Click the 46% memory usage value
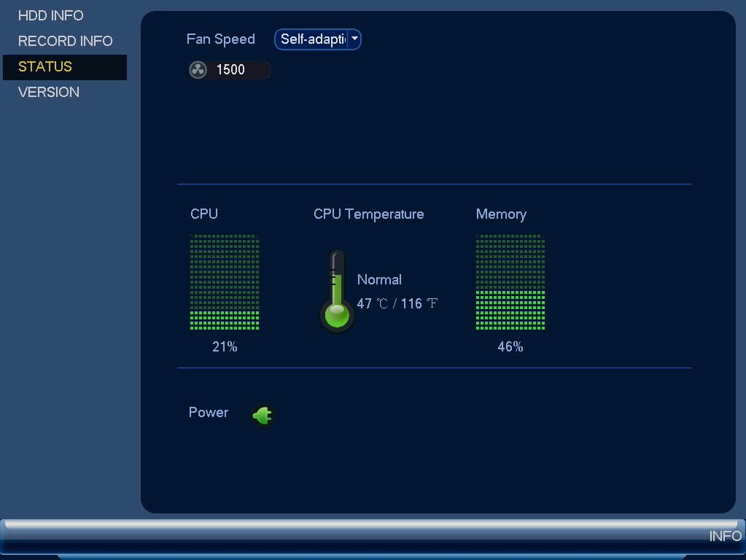Viewport: 746px width, 560px height. (510, 347)
